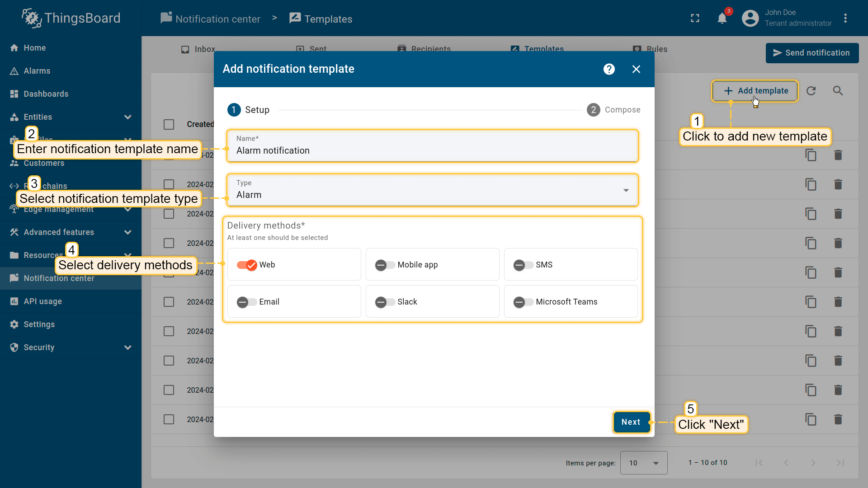Image resolution: width=868 pixels, height=488 pixels.
Task: Click the search templates icon
Action: pos(838,91)
